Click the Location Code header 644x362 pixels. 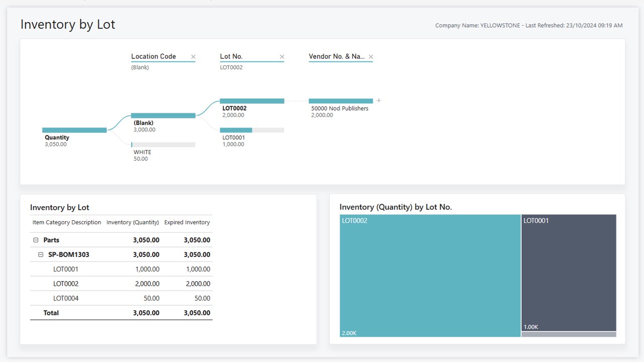[x=153, y=57]
